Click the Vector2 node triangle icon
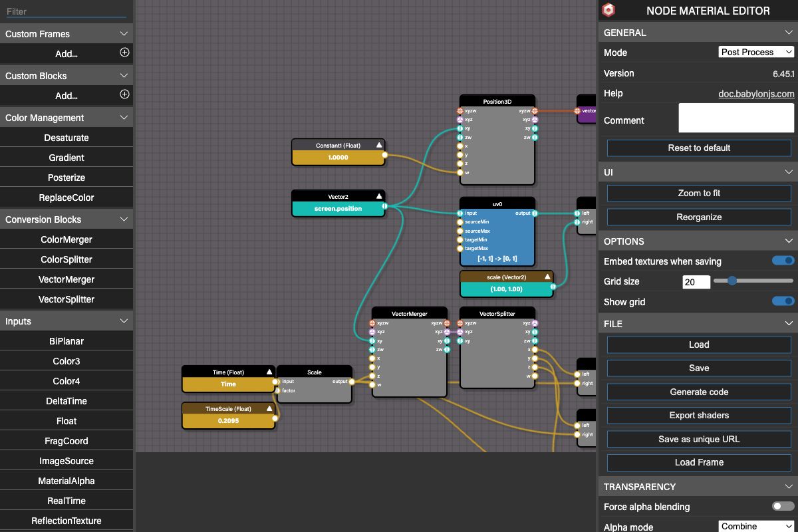The width and height of the screenshot is (798, 532). point(379,196)
